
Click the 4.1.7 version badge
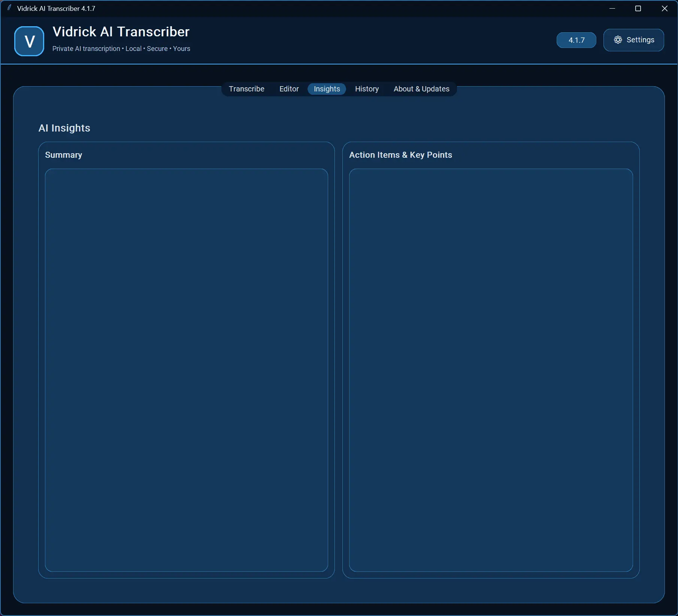[x=576, y=40]
